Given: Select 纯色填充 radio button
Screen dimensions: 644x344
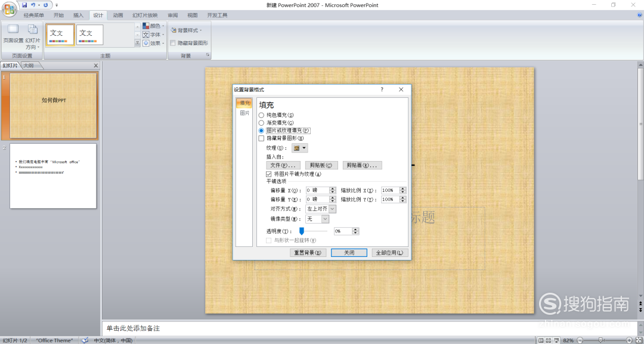Looking at the screenshot, I should 262,115.
